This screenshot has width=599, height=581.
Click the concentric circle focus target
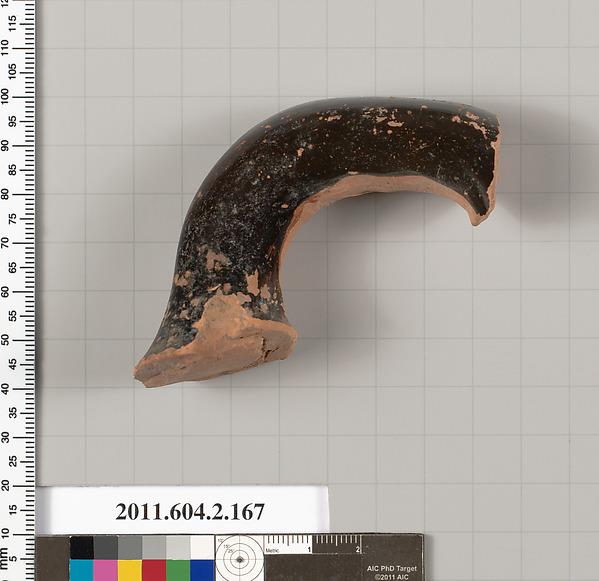(x=240, y=560)
